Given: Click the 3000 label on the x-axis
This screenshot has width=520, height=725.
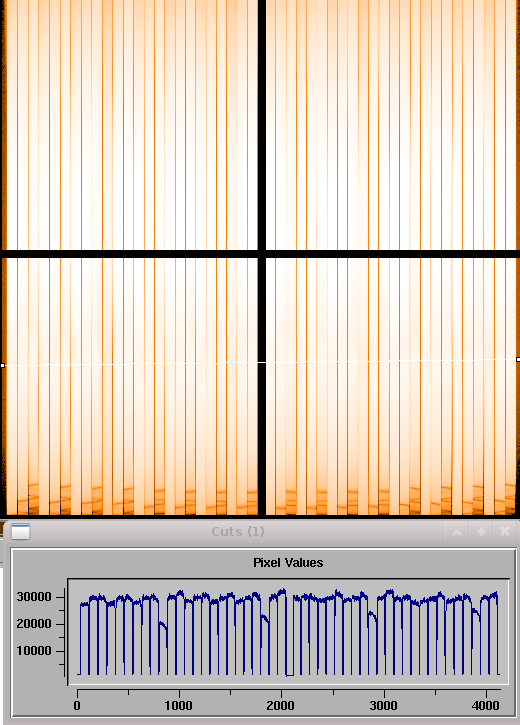Looking at the screenshot, I should point(383,706).
